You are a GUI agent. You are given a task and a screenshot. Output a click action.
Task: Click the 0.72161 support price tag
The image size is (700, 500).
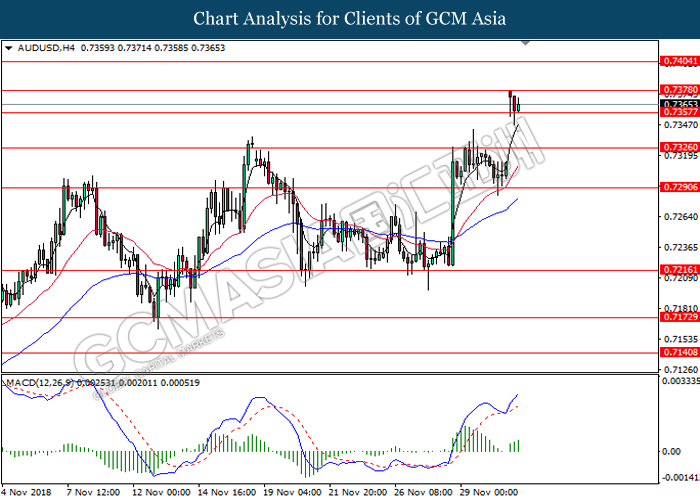tap(677, 270)
